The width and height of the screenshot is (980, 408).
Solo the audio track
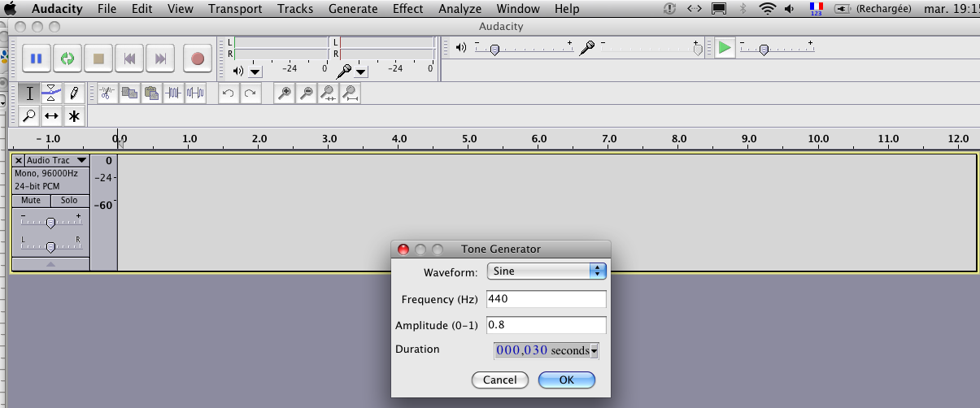69,200
